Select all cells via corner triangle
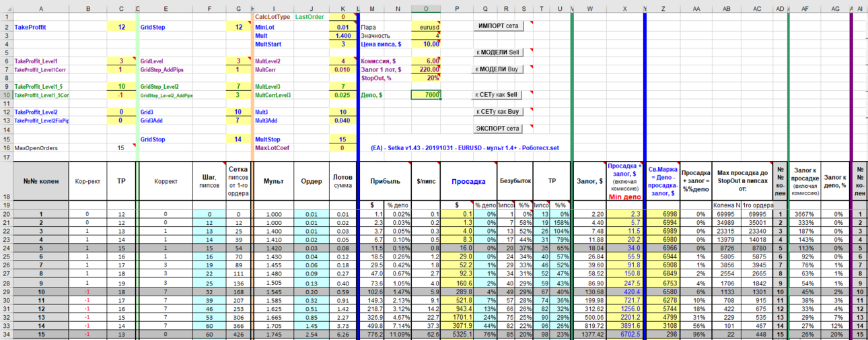Image resolution: width=868 pixels, height=340 pixels. click(6, 8)
